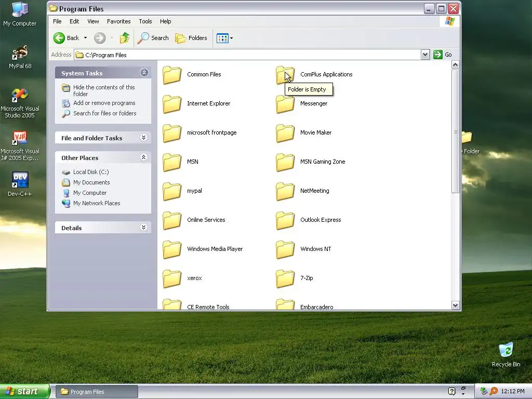Open the Help menu

coord(166,21)
